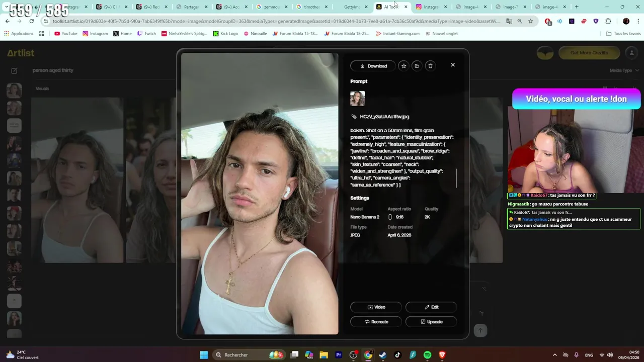This screenshot has height=362, width=644.
Task: Click the Artlist logo
Action: (21, 53)
